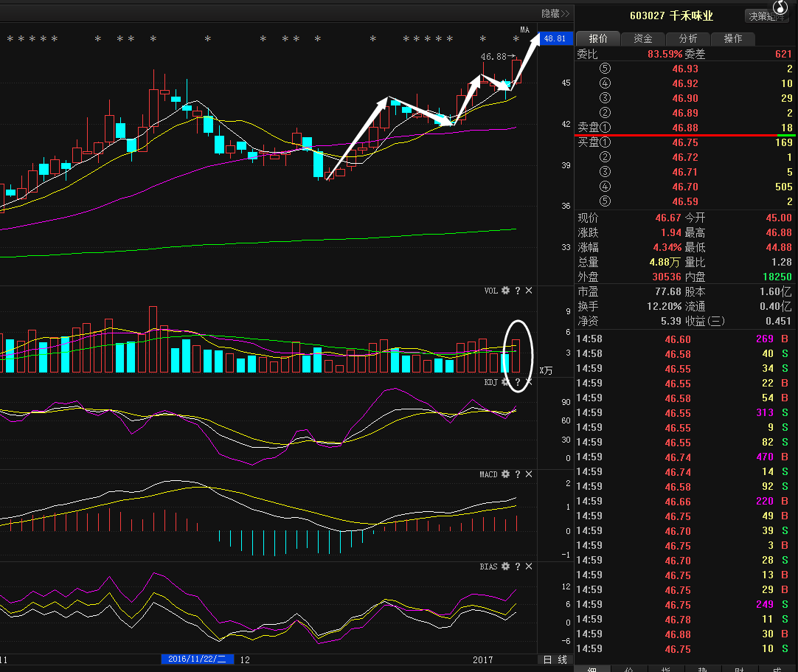Select trade row 46.78 volume 11 S
The image size is (798, 672).
tap(683, 620)
